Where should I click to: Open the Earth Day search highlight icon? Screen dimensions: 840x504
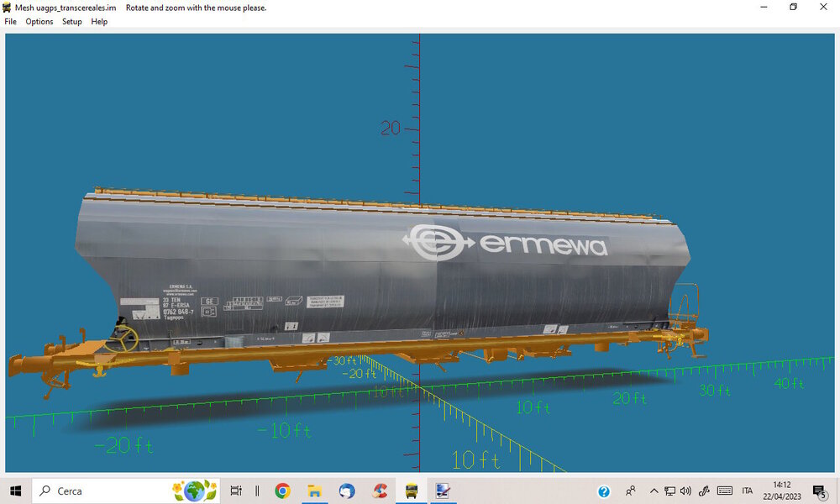[x=195, y=491]
